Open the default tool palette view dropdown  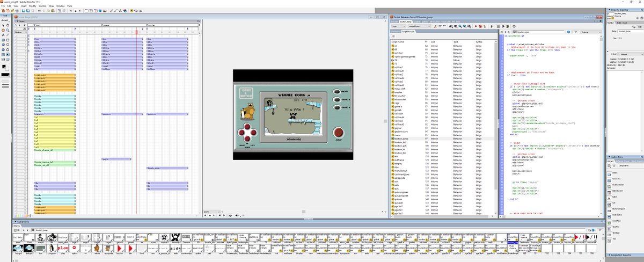click(x=5, y=20)
